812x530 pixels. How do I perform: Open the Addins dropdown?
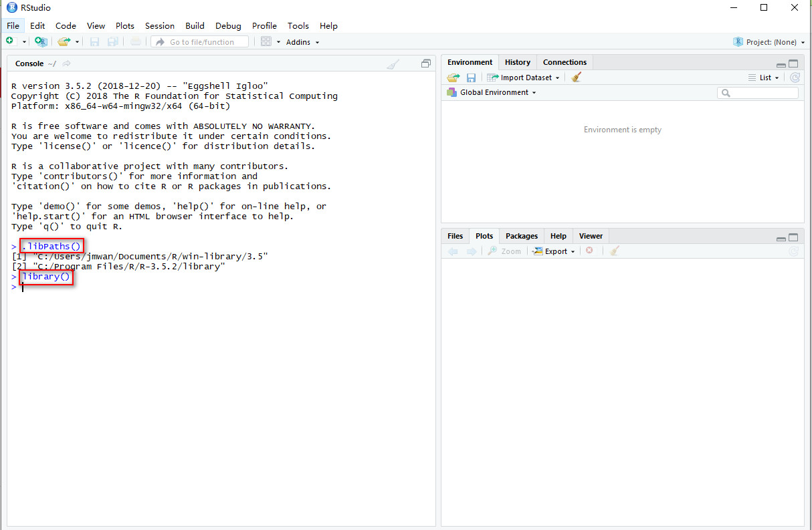pyautogui.click(x=302, y=42)
